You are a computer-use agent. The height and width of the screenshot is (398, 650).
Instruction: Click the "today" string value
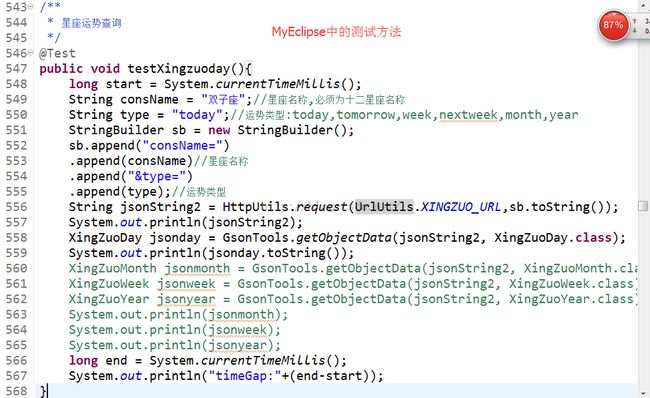pyautogui.click(x=197, y=115)
